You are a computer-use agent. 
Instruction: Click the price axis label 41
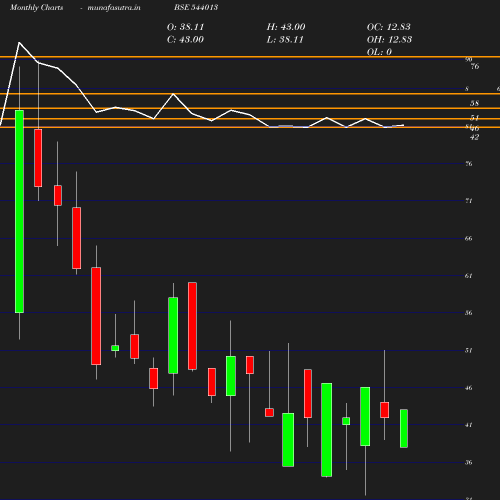[469, 425]
